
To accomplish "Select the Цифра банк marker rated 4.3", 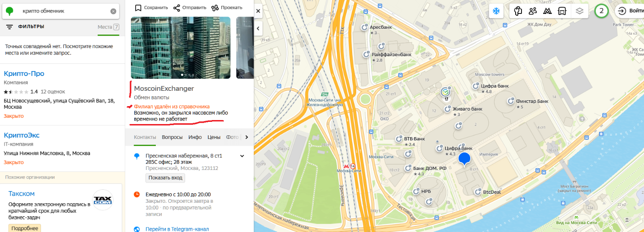I will coord(440,148).
